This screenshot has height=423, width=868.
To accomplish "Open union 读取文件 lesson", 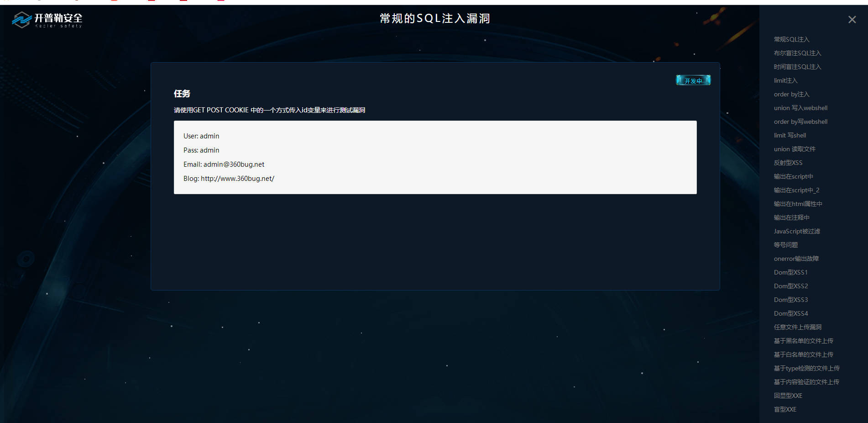I will 795,149.
